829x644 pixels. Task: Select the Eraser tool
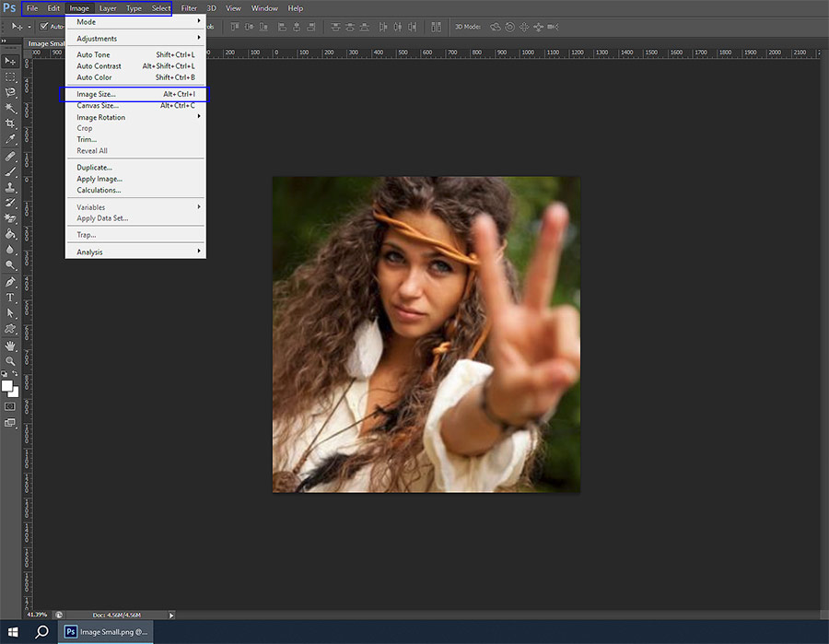click(11, 218)
